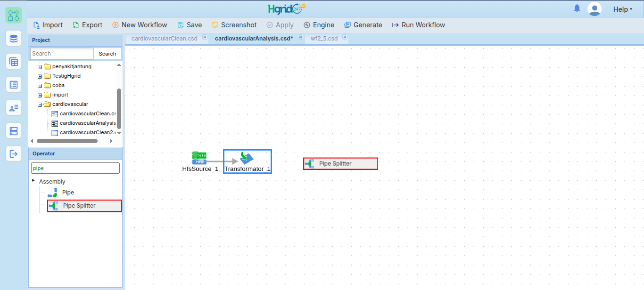Click the operator filter field containing 'pipe'

[x=75, y=168]
